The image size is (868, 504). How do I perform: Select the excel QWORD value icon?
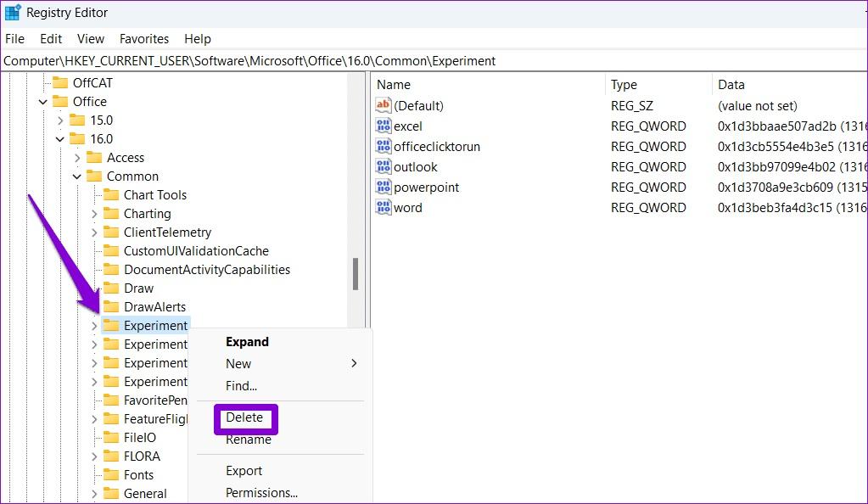pos(383,126)
